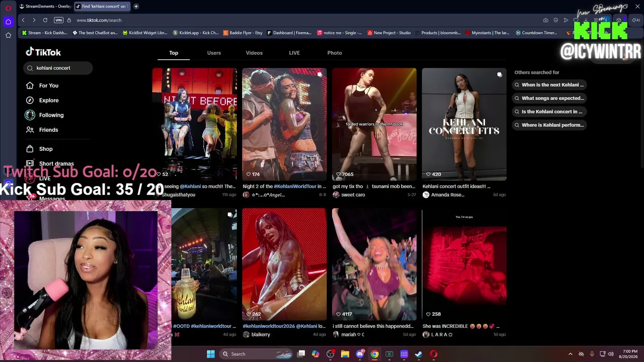Open the ad blocker shield icon
644x362 pixels.
[555, 20]
